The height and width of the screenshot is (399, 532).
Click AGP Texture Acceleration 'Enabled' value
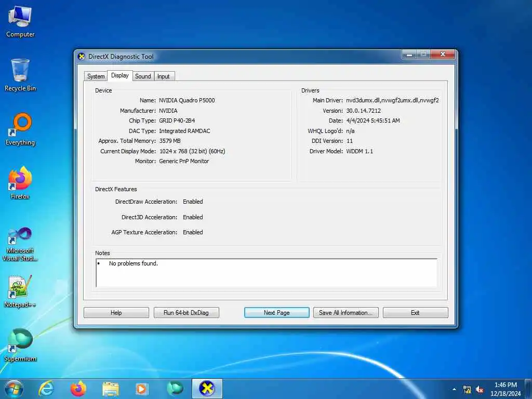(193, 232)
